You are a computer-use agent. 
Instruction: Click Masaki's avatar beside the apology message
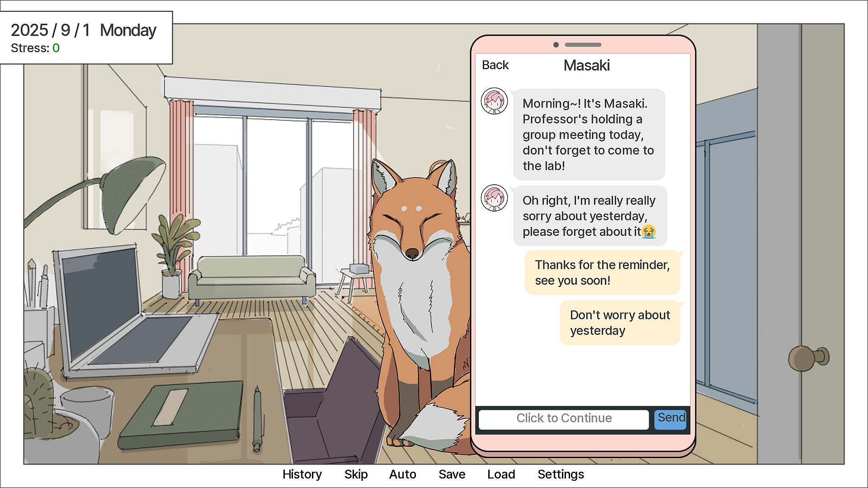tap(494, 198)
